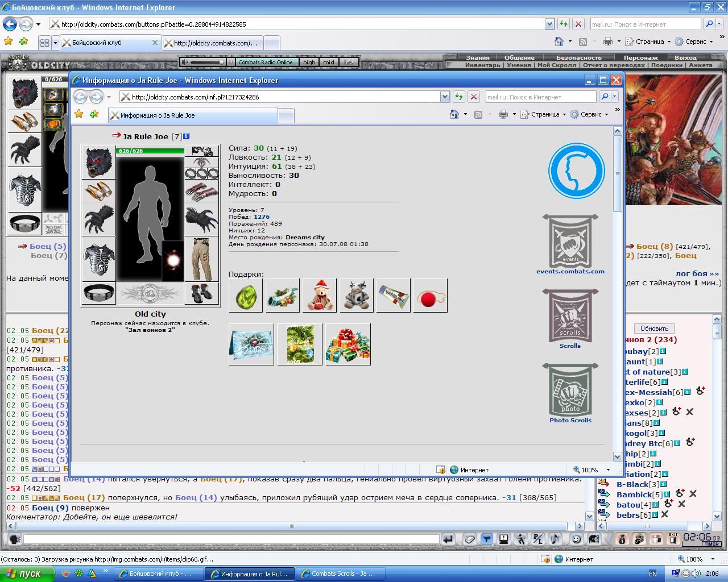Expand the main window address bar dropdown

[x=549, y=24]
